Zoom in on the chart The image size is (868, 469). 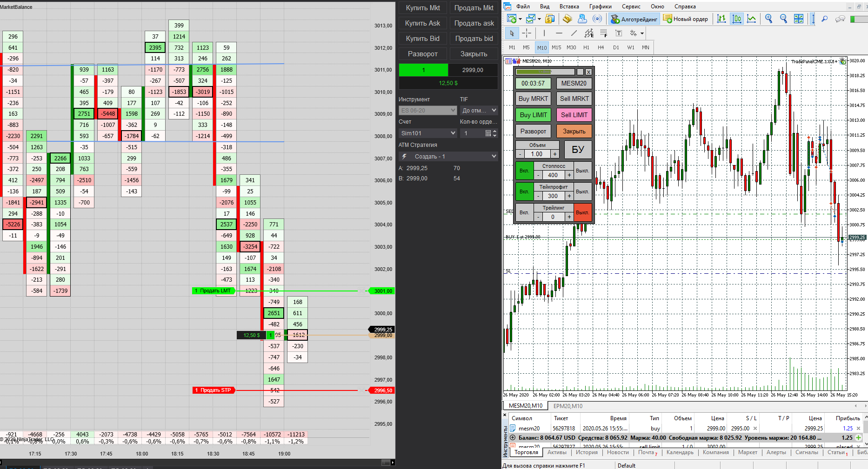pos(768,19)
